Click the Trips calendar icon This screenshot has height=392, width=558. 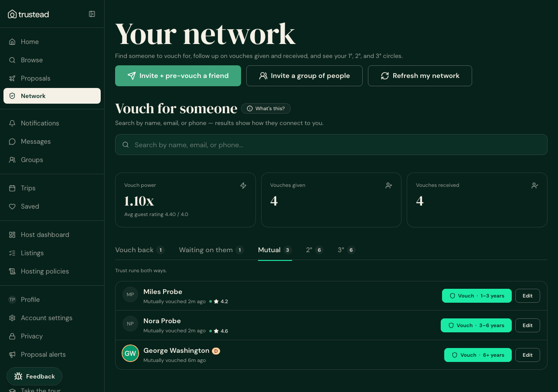click(x=12, y=188)
